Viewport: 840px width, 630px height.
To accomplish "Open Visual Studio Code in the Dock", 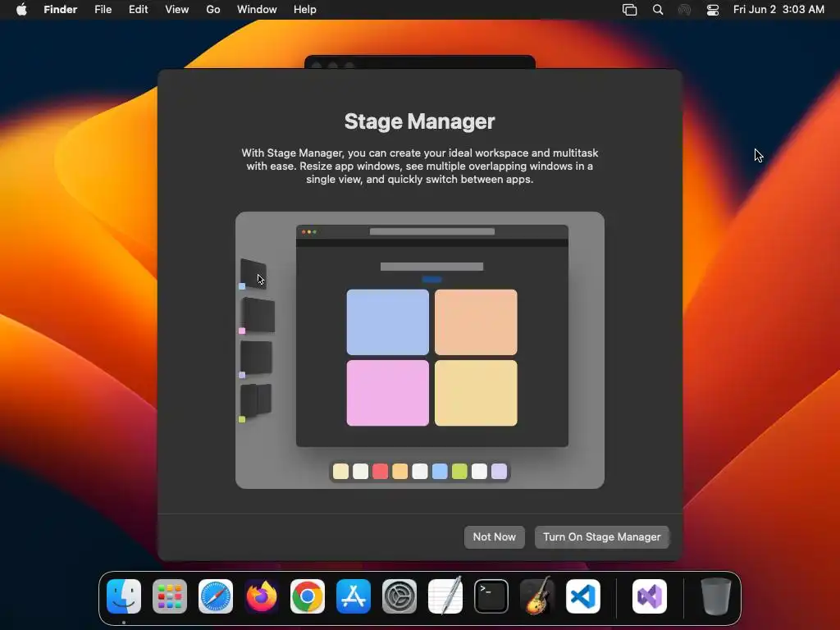I will [583, 596].
